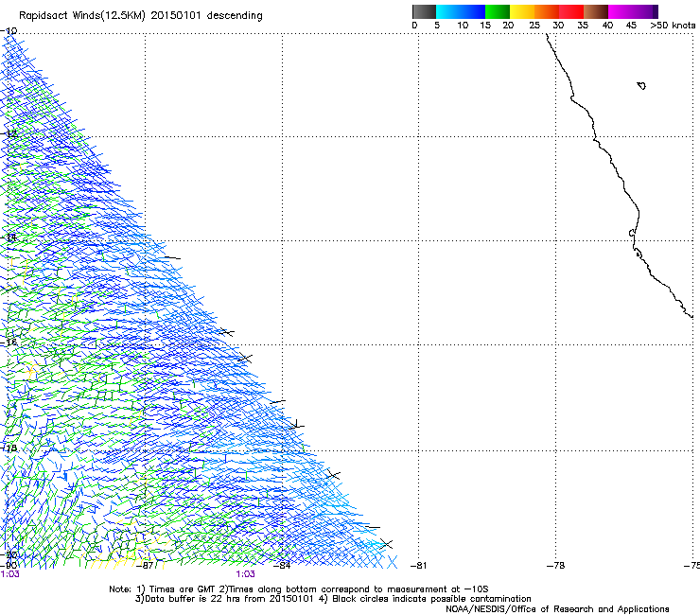The height and width of the screenshot is (615, 700).
Task: Click the purple 1:03 time near -90
Action: click(x=9, y=574)
